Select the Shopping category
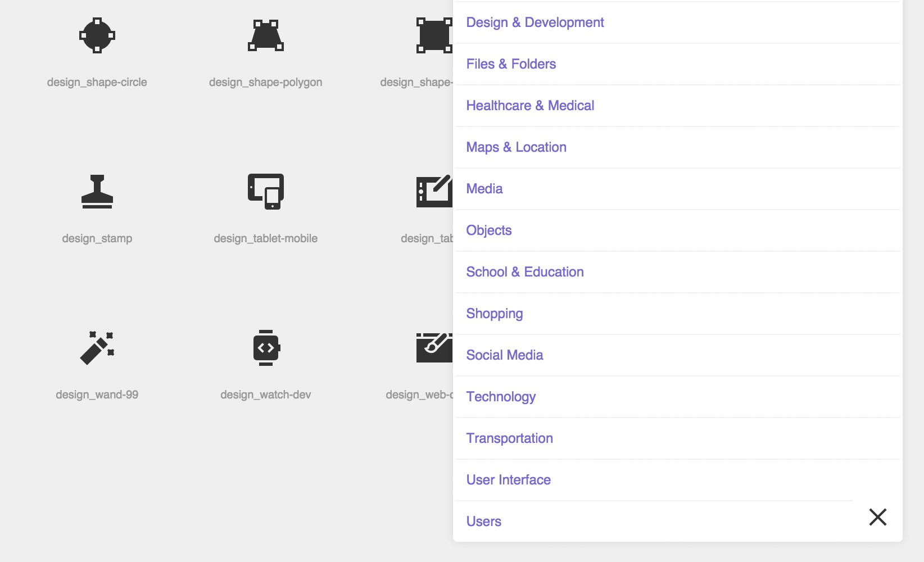Image resolution: width=924 pixels, height=562 pixels. (495, 314)
